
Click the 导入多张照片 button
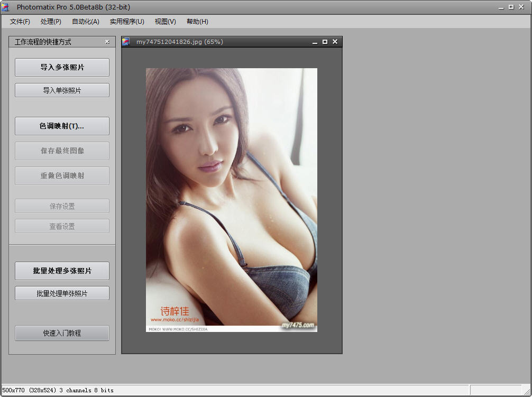tap(62, 67)
